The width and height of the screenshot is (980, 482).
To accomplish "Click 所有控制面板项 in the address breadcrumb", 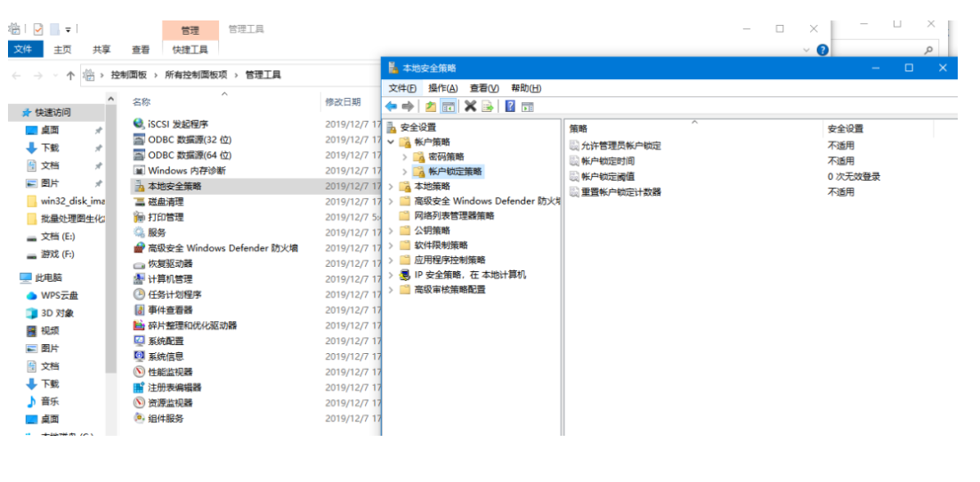I will click(196, 75).
